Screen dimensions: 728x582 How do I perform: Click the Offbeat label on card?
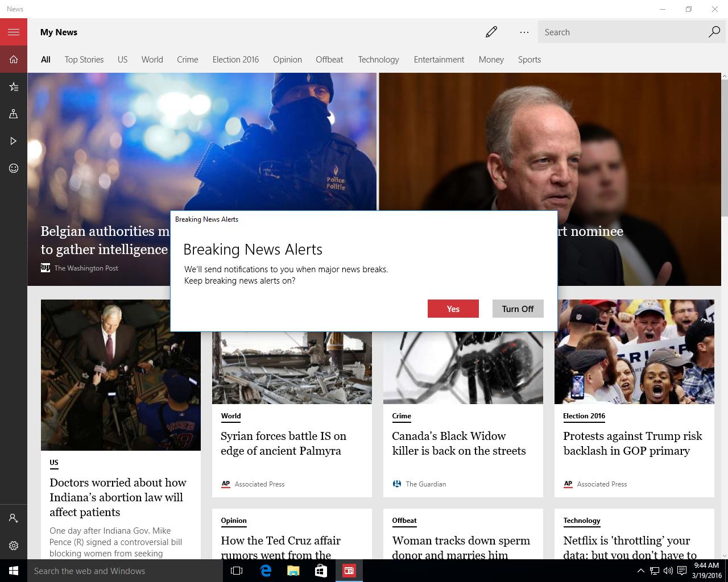(x=404, y=520)
